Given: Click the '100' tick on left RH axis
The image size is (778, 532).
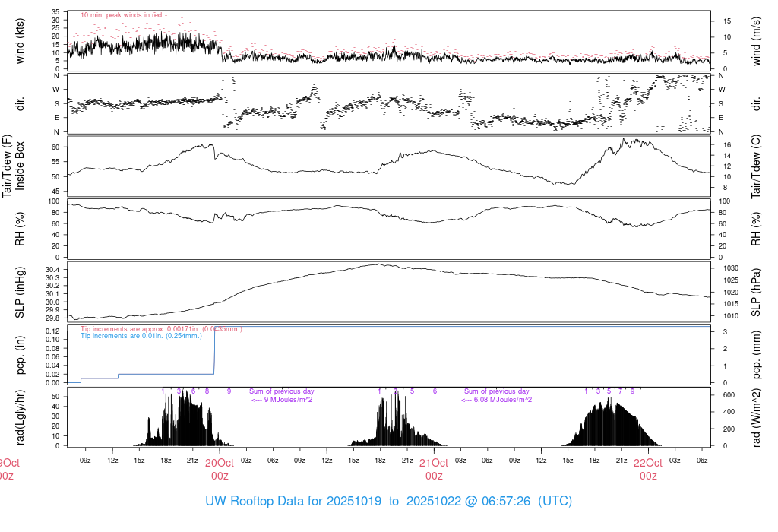Looking at the screenshot, I should 54,201.
